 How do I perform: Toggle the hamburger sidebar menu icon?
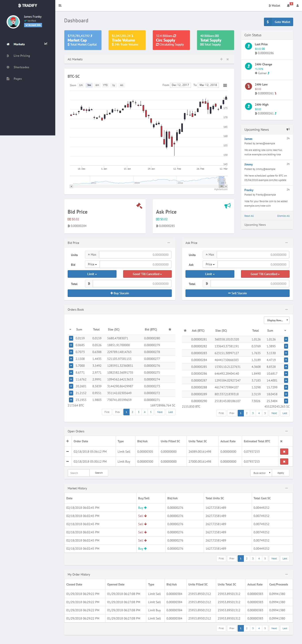point(60,6)
